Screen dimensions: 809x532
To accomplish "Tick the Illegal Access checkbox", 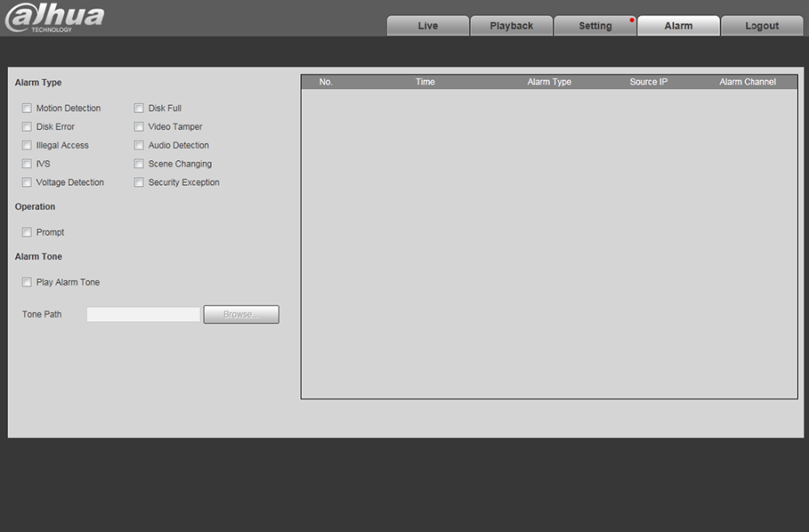I will coord(27,146).
